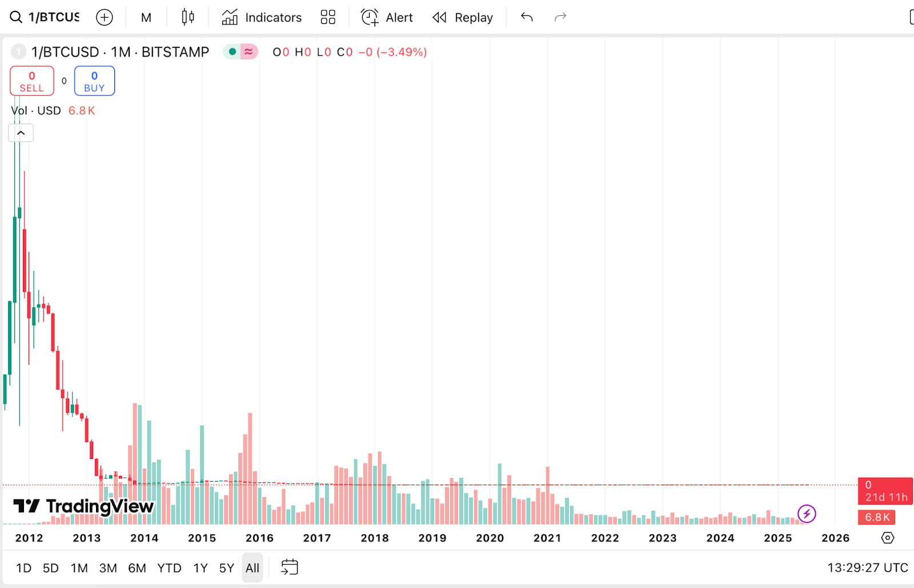Click the purple lightning bolt icon
The width and height of the screenshot is (914, 588).
tap(807, 514)
